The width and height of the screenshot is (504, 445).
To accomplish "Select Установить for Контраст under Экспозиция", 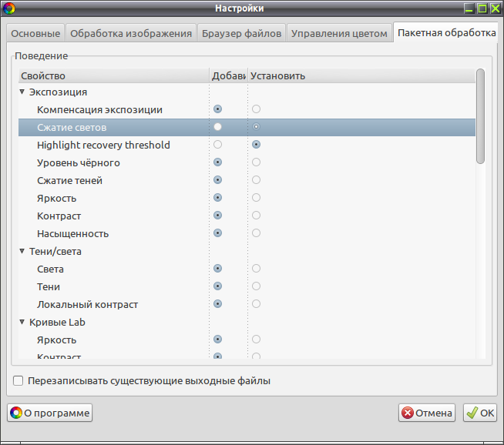I will [x=256, y=215].
